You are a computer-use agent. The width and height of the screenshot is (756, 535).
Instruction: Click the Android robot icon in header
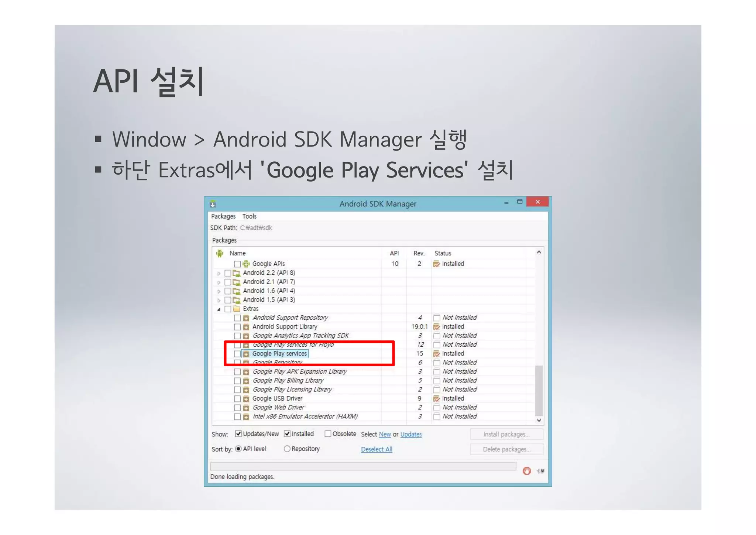pyautogui.click(x=220, y=253)
